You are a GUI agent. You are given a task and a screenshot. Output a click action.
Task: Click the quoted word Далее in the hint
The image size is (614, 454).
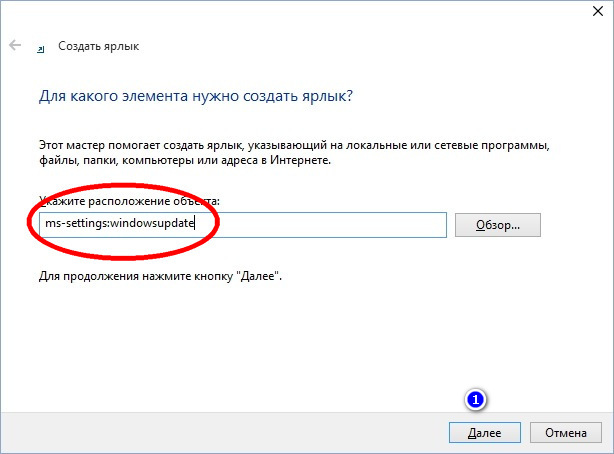[x=258, y=276]
